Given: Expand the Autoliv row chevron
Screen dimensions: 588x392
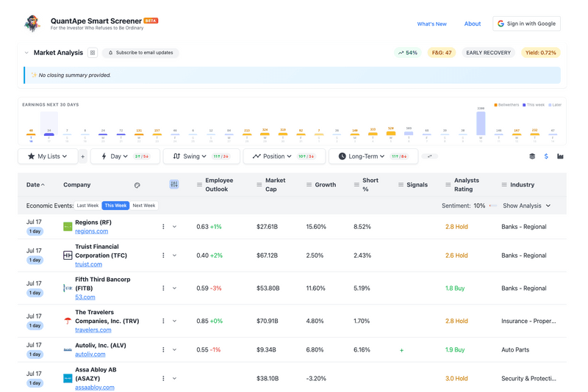Looking at the screenshot, I should pyautogui.click(x=174, y=349).
